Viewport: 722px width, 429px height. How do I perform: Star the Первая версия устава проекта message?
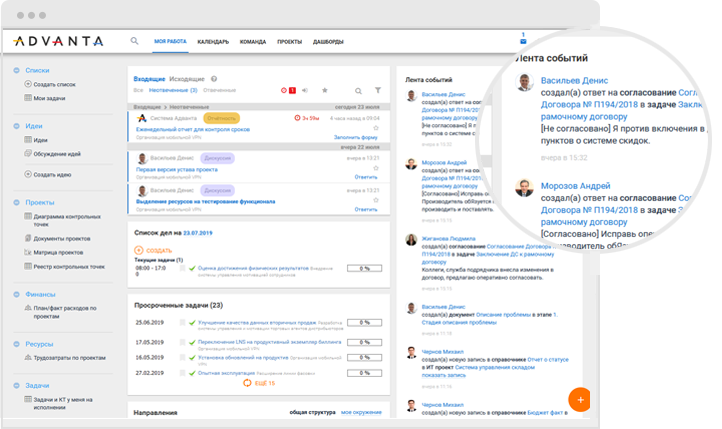pos(376,168)
